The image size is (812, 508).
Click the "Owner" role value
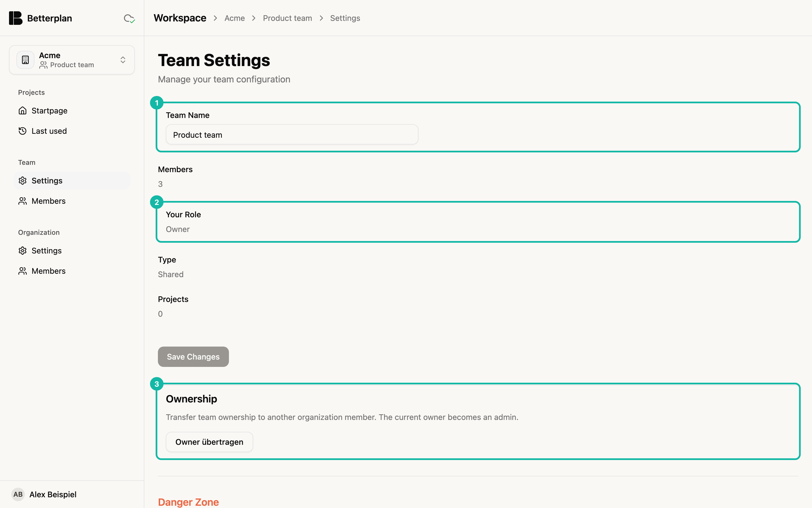pos(178,229)
